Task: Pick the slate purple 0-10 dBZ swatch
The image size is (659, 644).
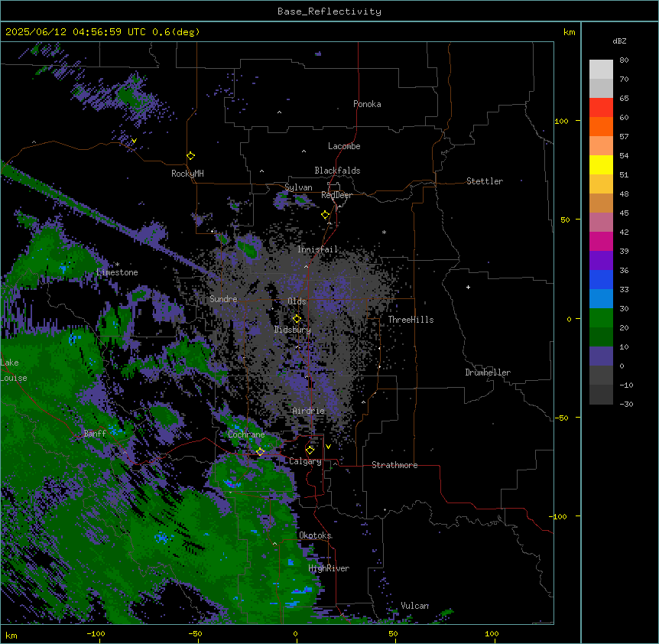Action: (601, 356)
